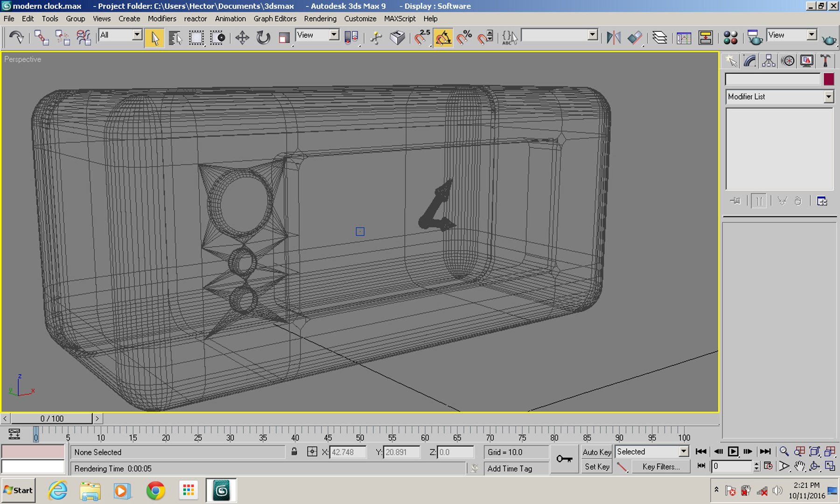Toggle the Angle Snap button
The width and height of the screenshot is (840, 504).
point(443,37)
